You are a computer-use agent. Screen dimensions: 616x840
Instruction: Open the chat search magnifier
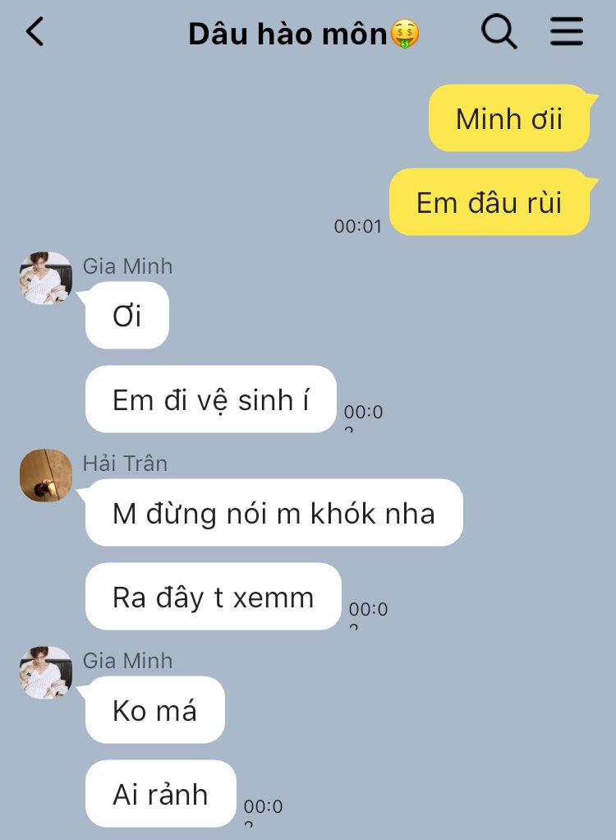coord(499,31)
